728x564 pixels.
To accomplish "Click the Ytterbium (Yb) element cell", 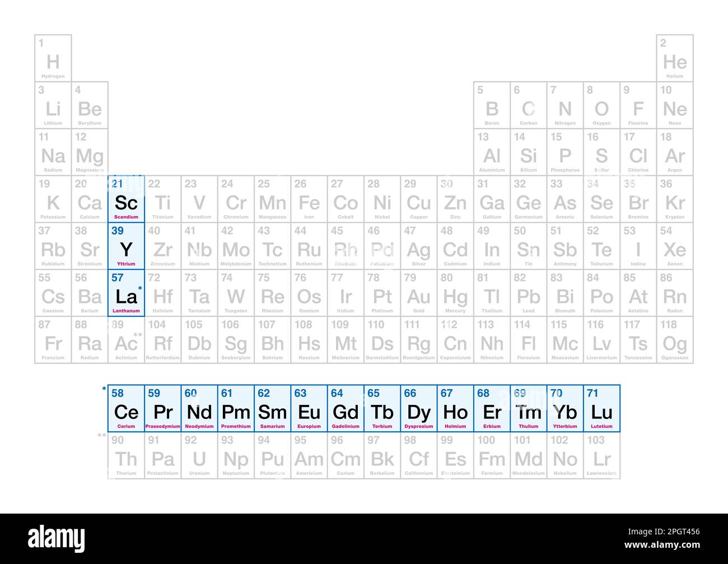I will 565,408.
